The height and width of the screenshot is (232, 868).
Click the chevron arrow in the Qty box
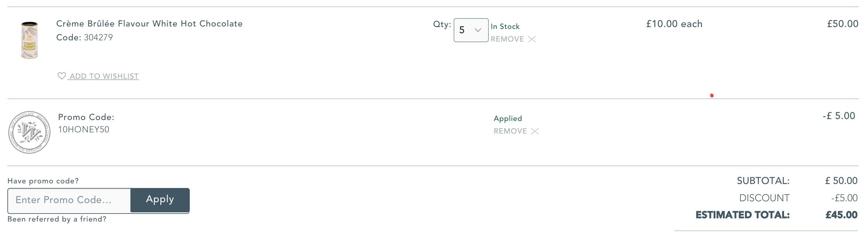click(x=478, y=30)
